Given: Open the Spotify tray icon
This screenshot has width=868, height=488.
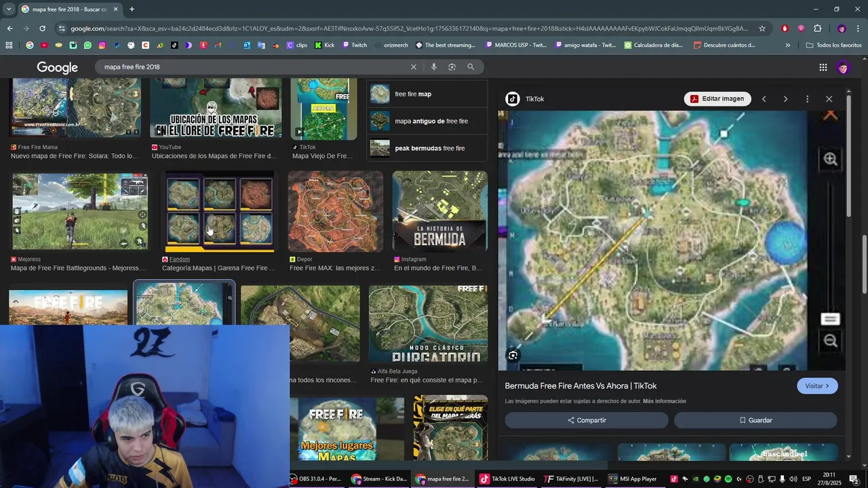Looking at the screenshot, I should pyautogui.click(x=728, y=479).
